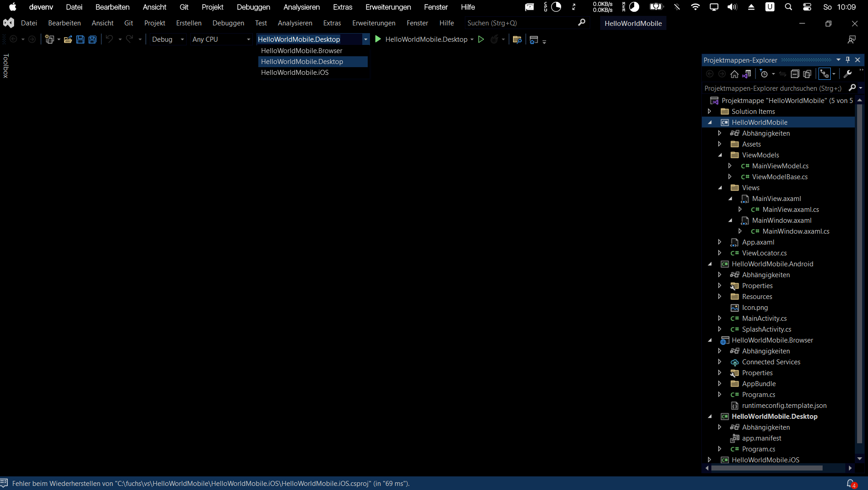This screenshot has width=868, height=490.
Task: Unpin the Projektmappen-Explorer panel
Action: (x=848, y=59)
